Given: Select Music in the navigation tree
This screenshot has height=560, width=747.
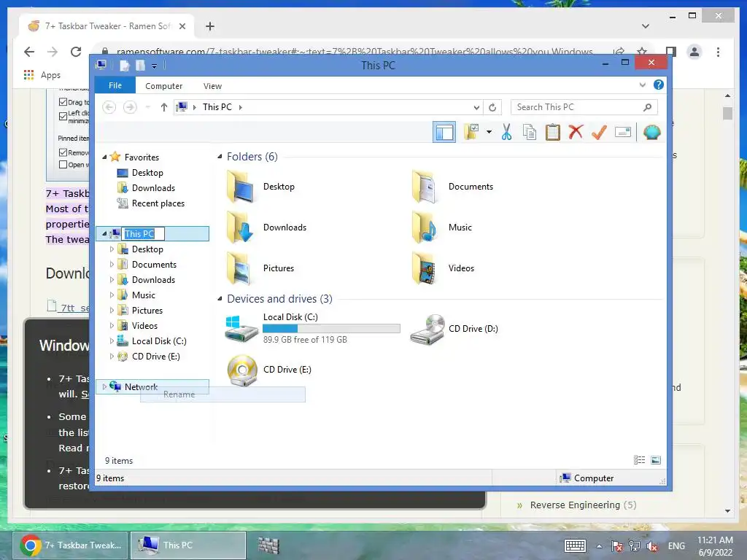Looking at the screenshot, I should coord(144,295).
